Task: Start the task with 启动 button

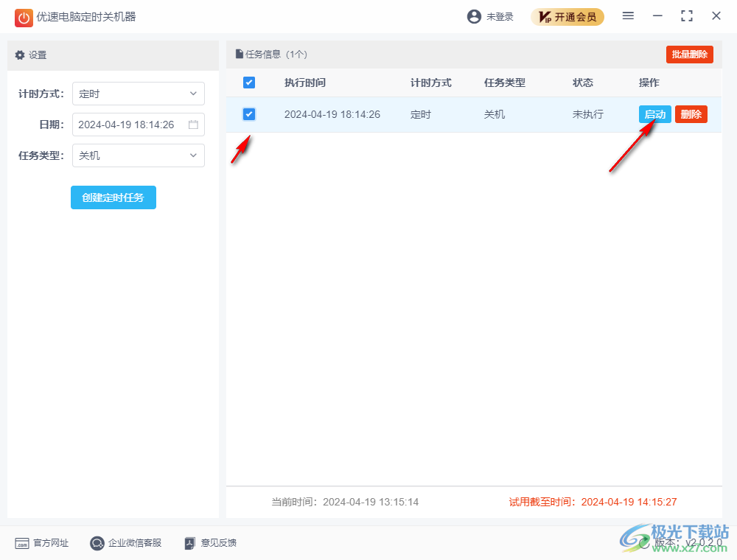Action: click(x=654, y=114)
